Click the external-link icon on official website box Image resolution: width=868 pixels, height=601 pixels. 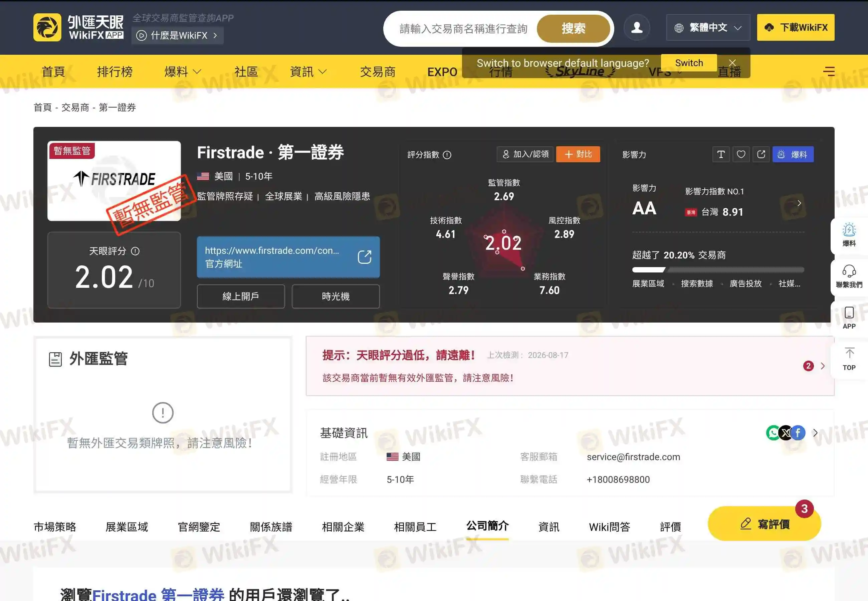tap(364, 257)
